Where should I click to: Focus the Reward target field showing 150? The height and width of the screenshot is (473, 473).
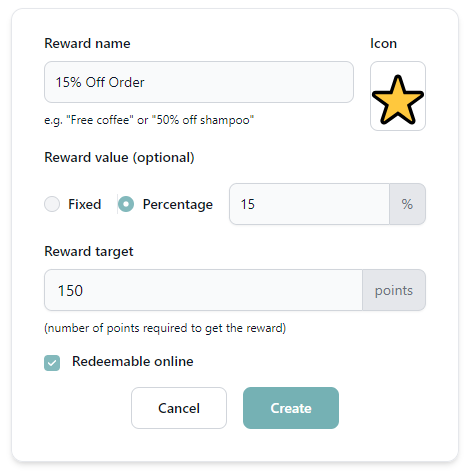203,290
